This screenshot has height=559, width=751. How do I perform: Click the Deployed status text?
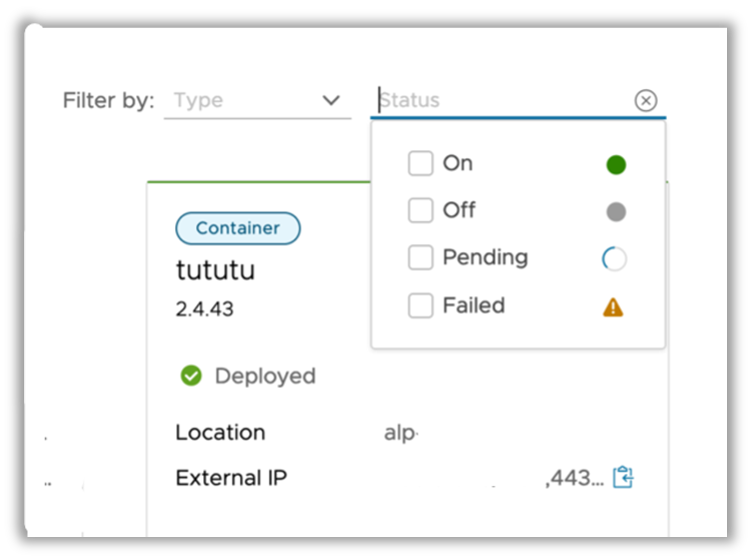tap(265, 376)
